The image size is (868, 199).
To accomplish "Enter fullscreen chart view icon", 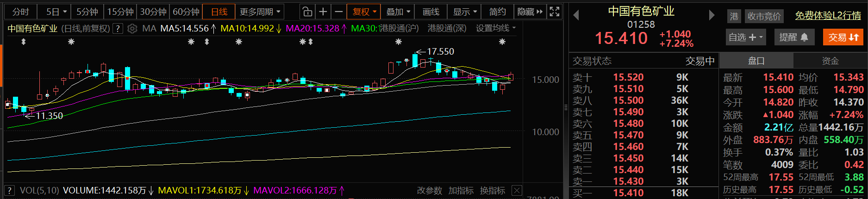I will (554, 12).
